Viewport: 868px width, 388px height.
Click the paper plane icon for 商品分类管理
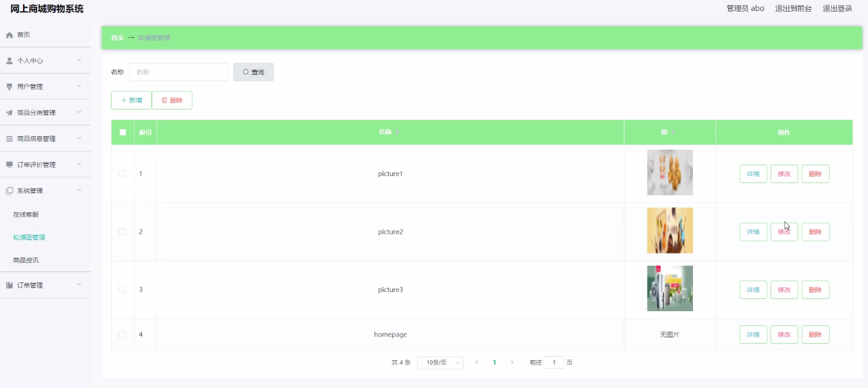click(x=10, y=113)
